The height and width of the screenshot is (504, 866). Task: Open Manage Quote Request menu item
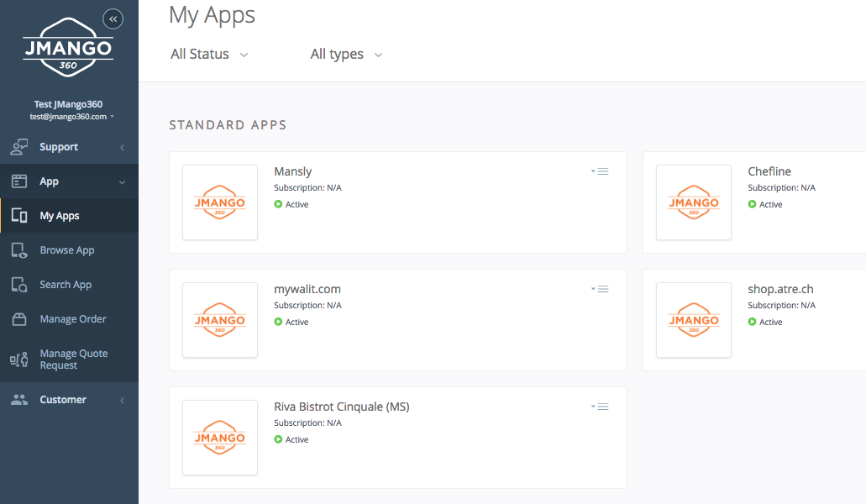[x=69, y=360]
